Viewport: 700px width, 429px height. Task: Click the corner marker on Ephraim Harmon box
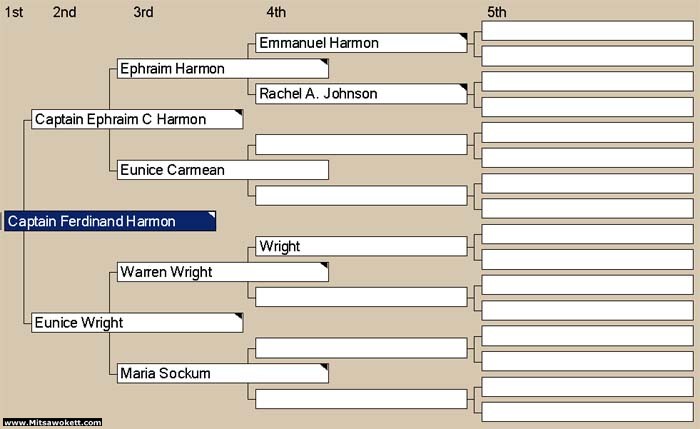[x=325, y=62]
